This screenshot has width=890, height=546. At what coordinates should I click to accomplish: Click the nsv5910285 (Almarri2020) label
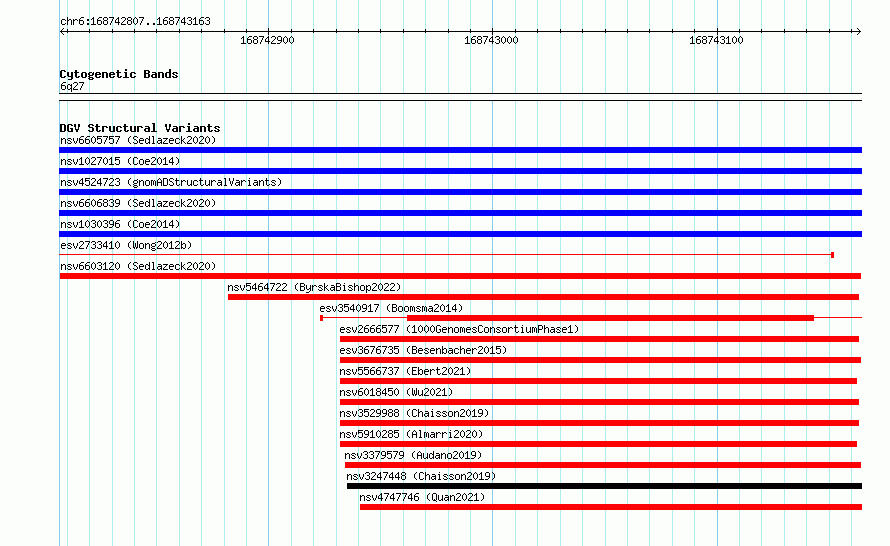411,434
